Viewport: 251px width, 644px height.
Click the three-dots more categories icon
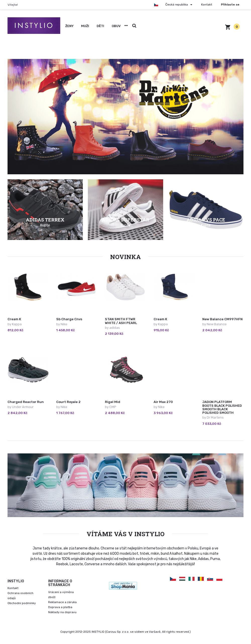point(126,26)
